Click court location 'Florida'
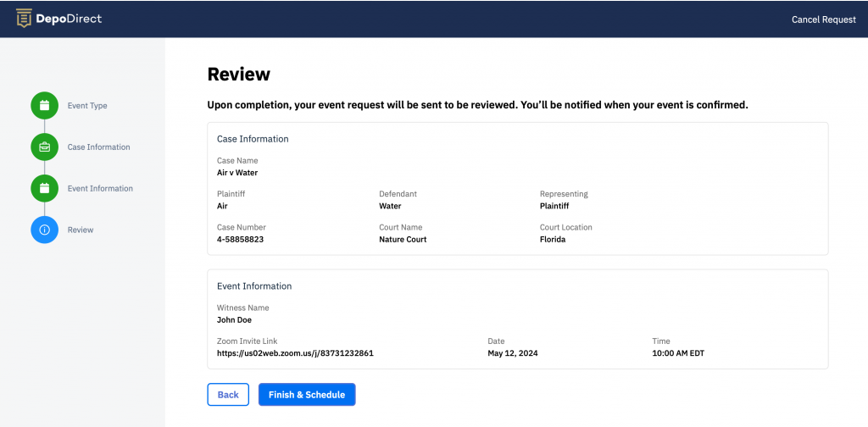 [x=553, y=240]
